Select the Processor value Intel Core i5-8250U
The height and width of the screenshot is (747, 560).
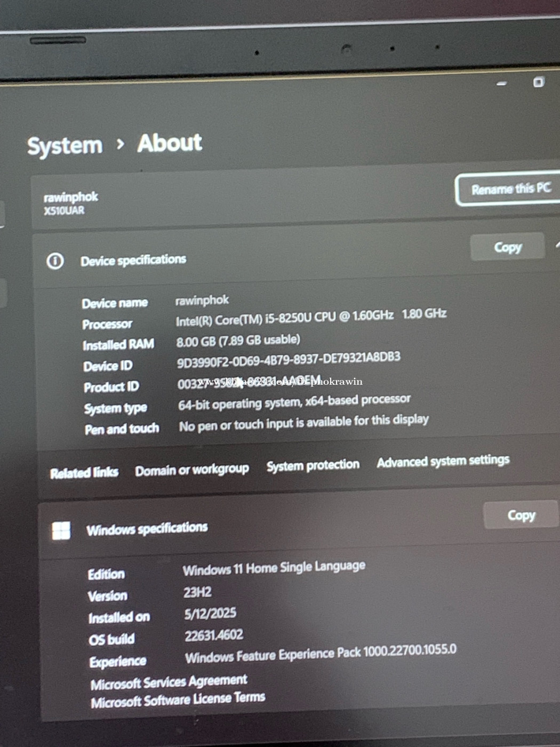[311, 317]
